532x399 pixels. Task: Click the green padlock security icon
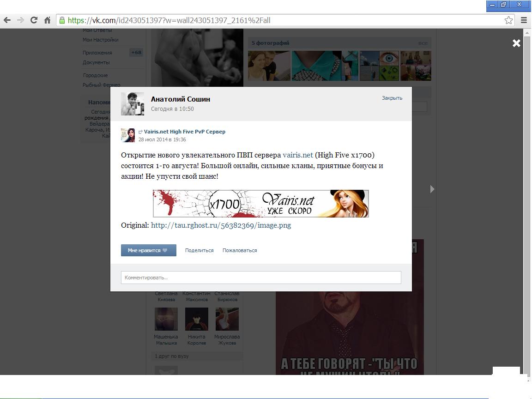pos(62,20)
